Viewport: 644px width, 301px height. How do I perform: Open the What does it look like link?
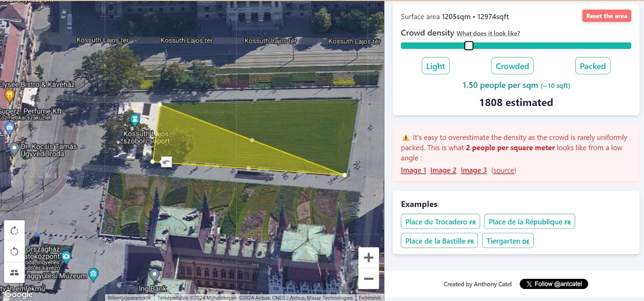(488, 33)
